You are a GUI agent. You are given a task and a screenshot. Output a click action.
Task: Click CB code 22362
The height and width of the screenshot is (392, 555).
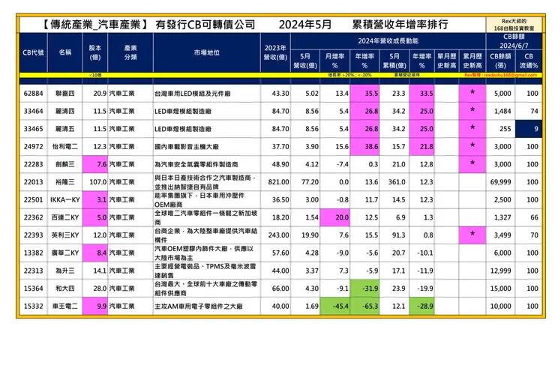[x=33, y=217]
